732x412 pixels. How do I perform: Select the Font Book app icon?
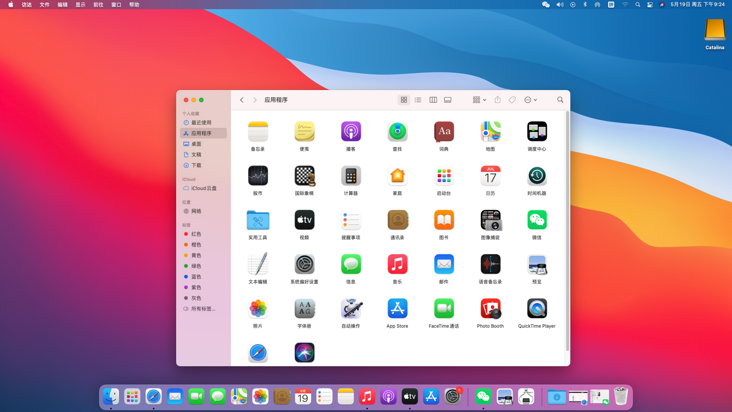304,308
